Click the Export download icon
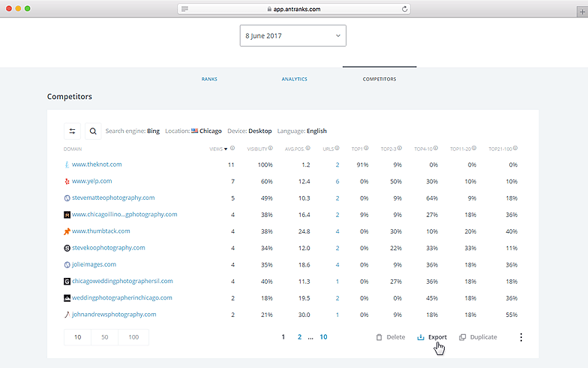Viewport: 588px width, 368px height. [421, 337]
